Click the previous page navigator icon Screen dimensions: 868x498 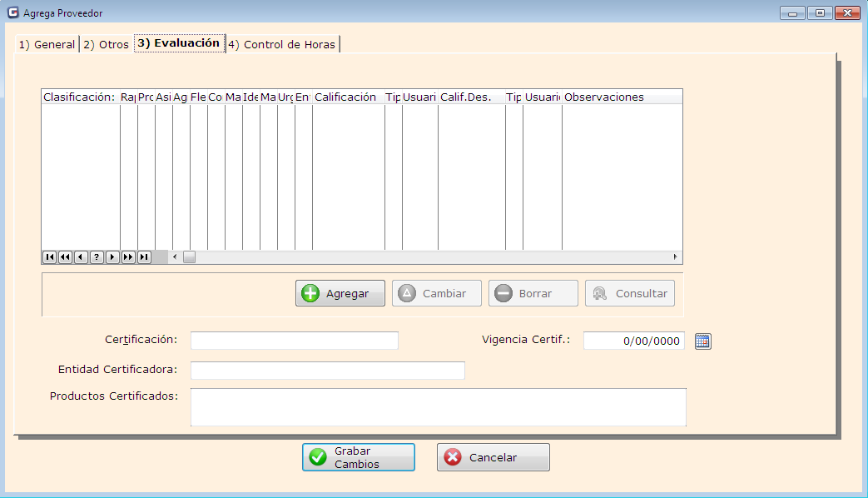click(65, 256)
